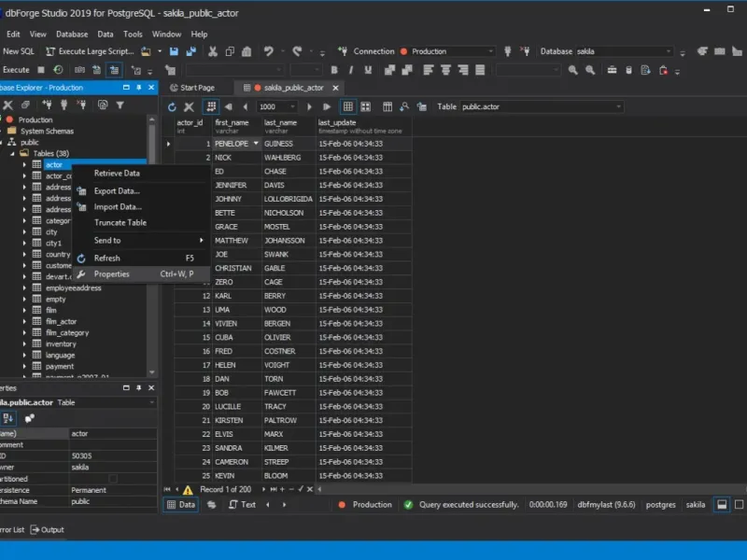Toggle the Partitioned checkbox in Properties

[x=113, y=479]
